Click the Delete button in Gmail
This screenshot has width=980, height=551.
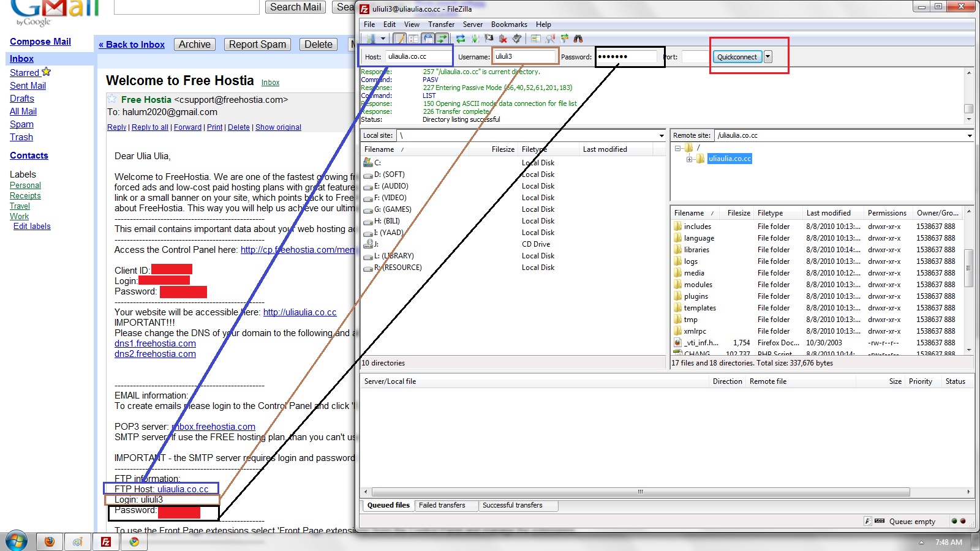(318, 44)
